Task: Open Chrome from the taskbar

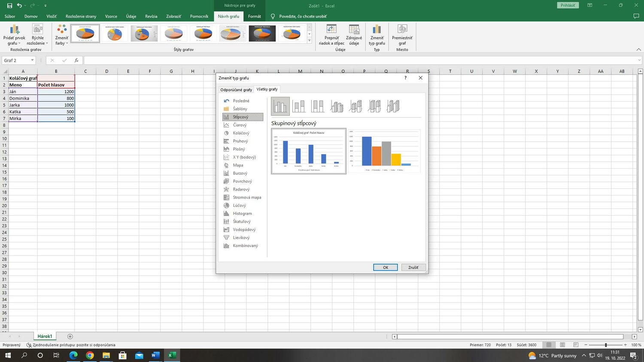Action: pyautogui.click(x=90, y=355)
